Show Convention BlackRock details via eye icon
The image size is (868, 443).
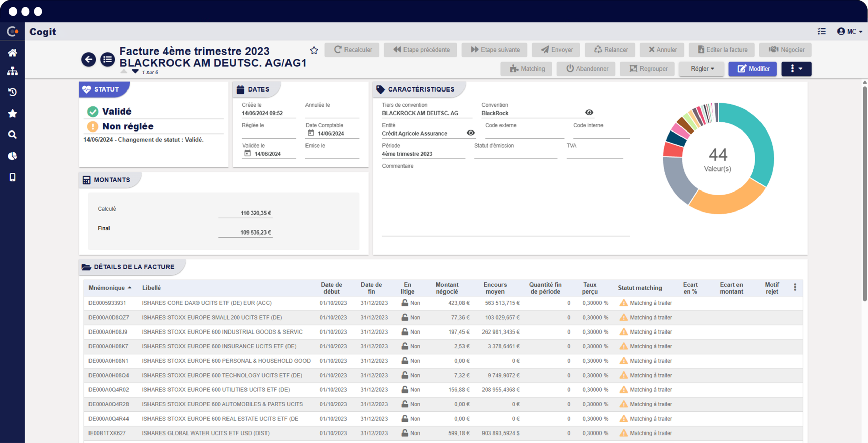coord(589,112)
